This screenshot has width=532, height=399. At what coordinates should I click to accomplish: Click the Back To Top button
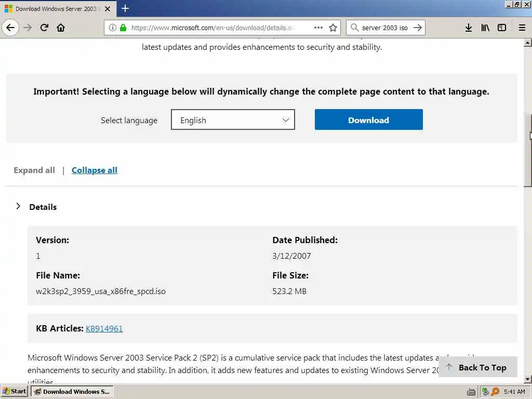tap(478, 367)
